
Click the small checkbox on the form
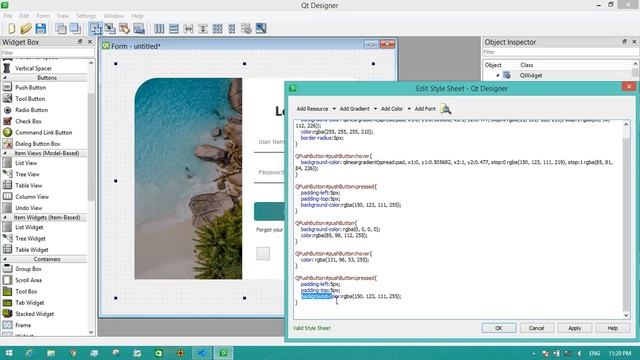tap(263, 253)
